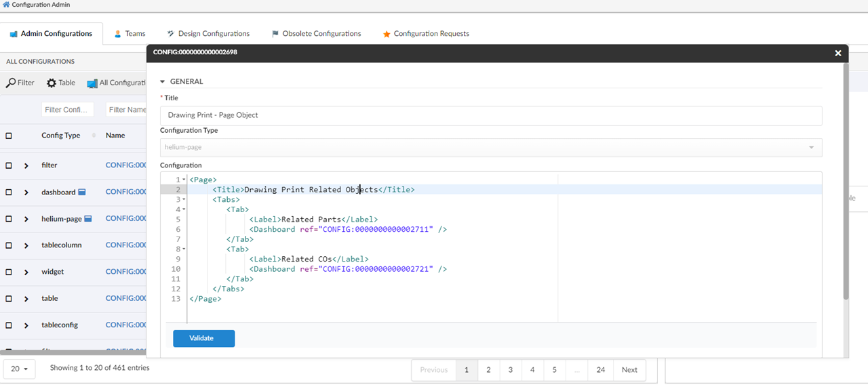868x389 pixels.
Task: Click the icon beside helium-page config type
Action: (x=87, y=219)
